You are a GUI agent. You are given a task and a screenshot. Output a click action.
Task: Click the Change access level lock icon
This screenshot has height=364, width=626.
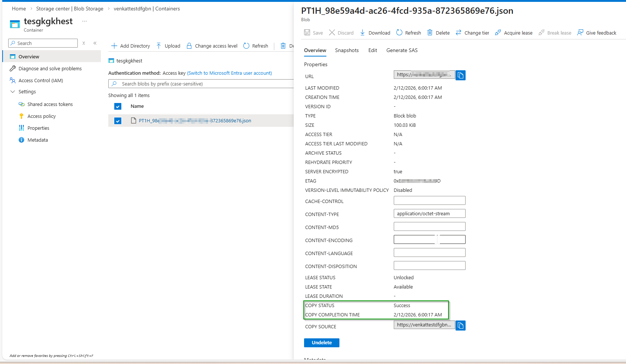click(x=189, y=46)
